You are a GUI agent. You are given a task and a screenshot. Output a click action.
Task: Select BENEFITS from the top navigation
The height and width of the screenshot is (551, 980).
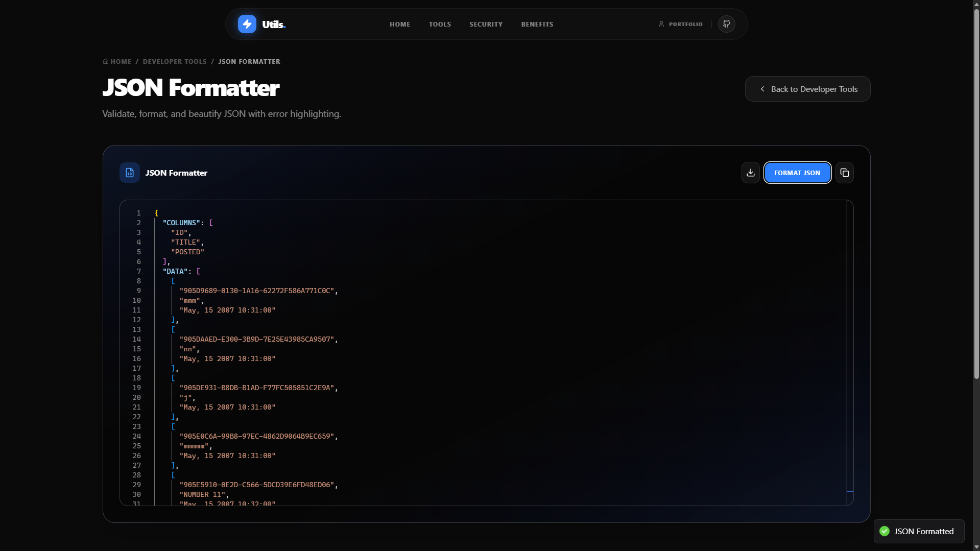pyautogui.click(x=537, y=24)
